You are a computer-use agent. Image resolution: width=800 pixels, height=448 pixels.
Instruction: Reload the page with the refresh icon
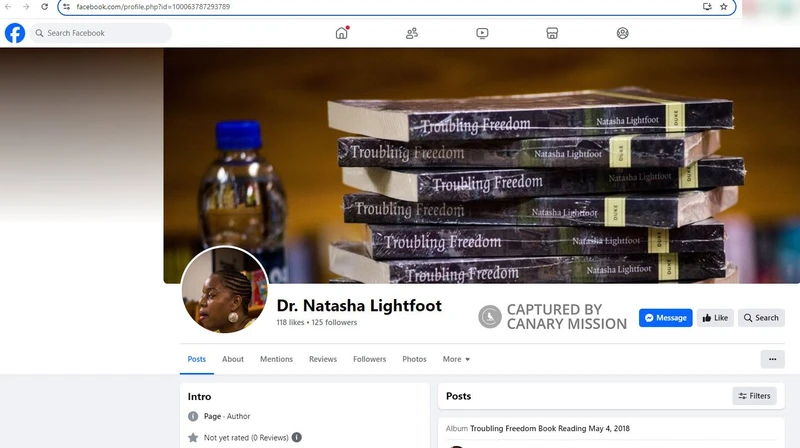44,7
